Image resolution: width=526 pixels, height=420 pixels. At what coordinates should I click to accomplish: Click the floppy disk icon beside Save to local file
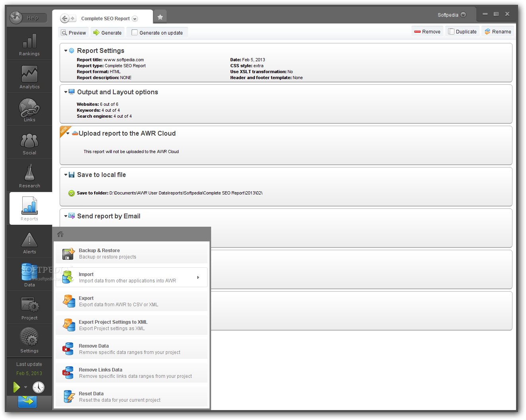pos(72,175)
